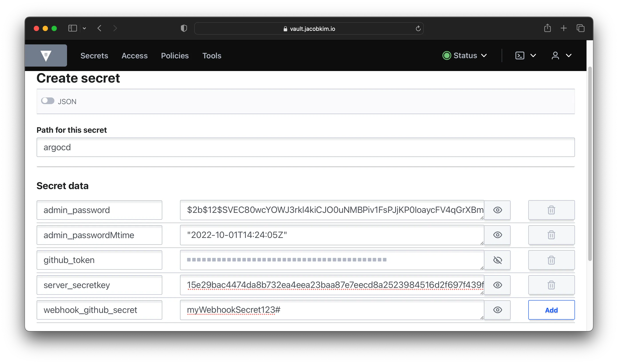Click the green Status indicator
Image resolution: width=618 pixels, height=364 pixels.
point(447,55)
